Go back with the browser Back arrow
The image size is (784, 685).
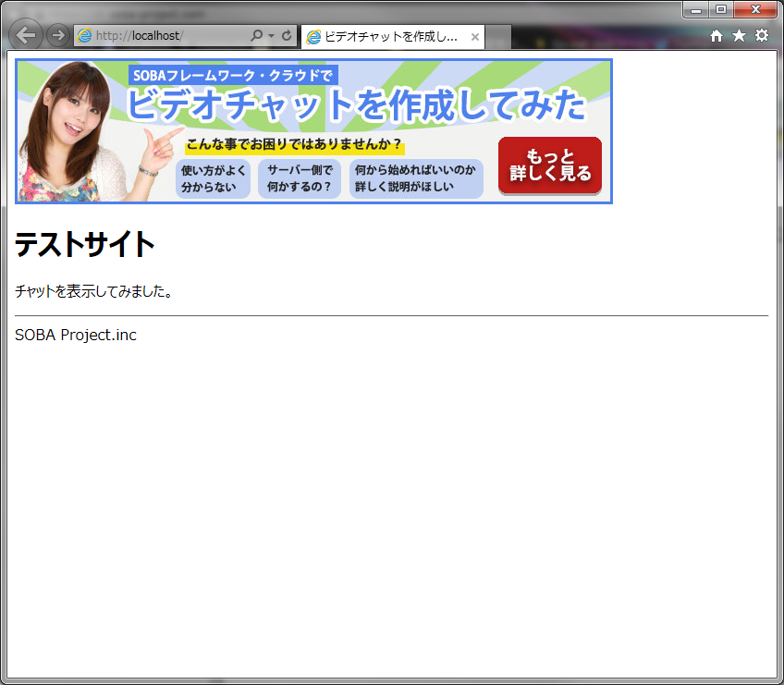[26, 35]
